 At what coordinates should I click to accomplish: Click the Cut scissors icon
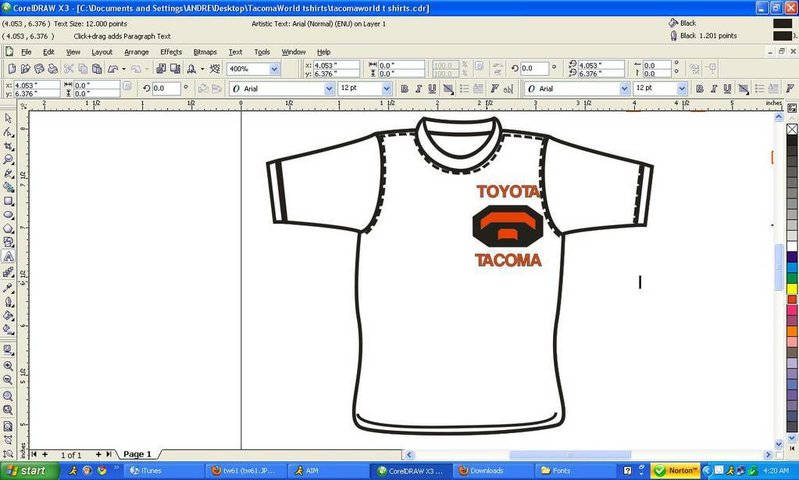69,69
